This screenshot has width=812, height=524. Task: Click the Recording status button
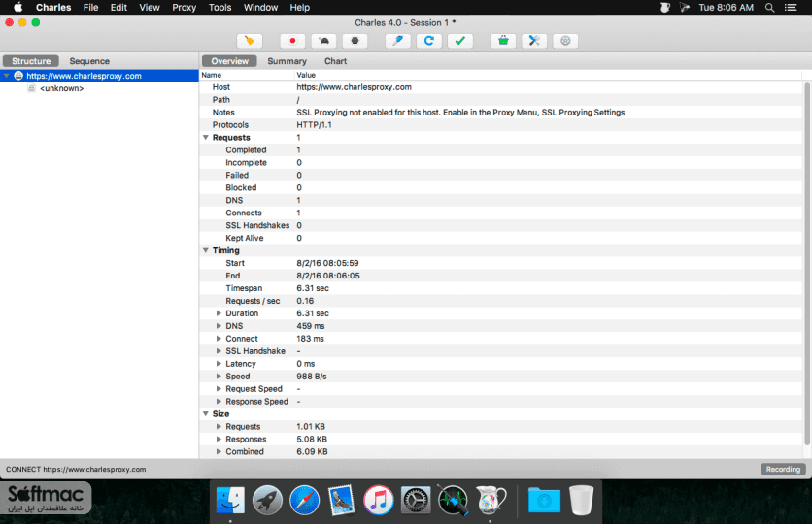783,469
